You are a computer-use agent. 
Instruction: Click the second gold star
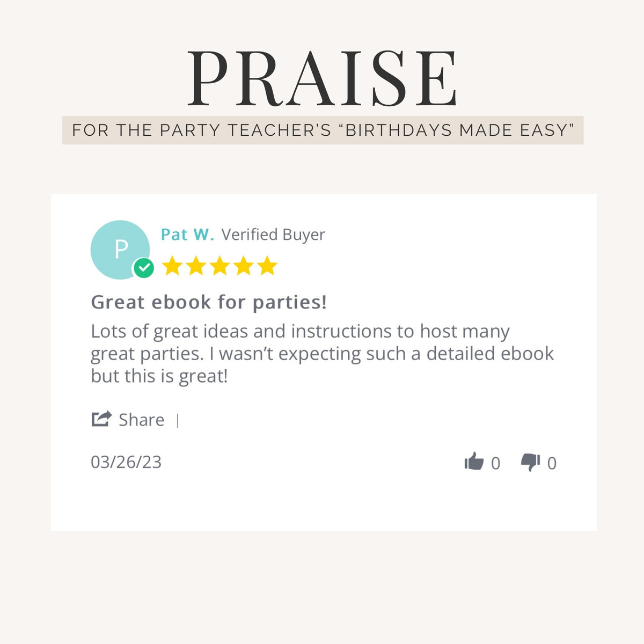click(x=196, y=266)
